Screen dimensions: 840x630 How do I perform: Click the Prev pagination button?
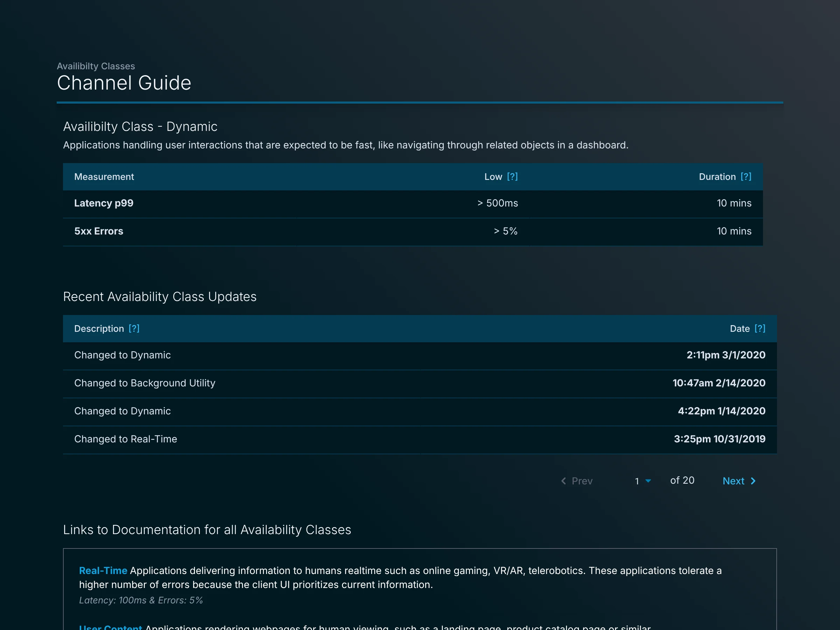click(576, 481)
